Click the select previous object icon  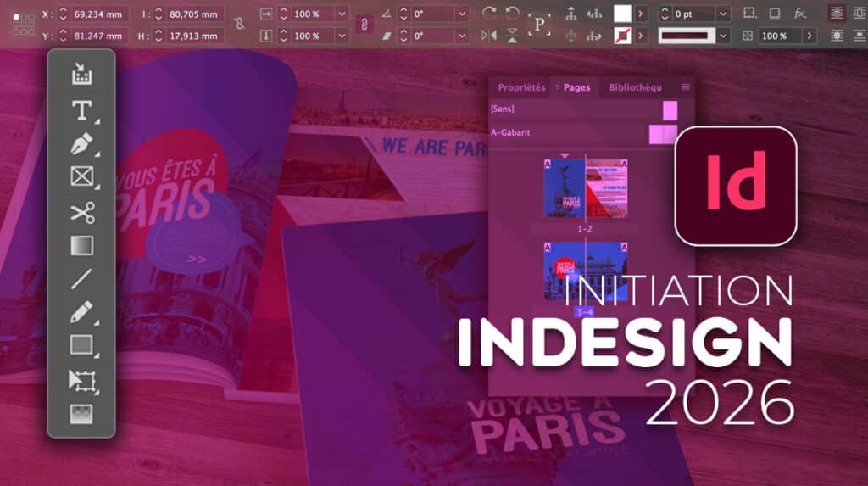(594, 14)
